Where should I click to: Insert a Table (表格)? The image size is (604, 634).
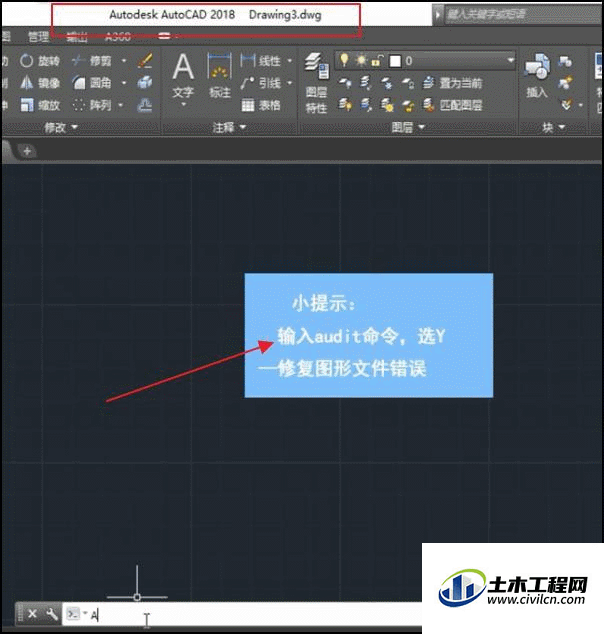tap(260, 105)
